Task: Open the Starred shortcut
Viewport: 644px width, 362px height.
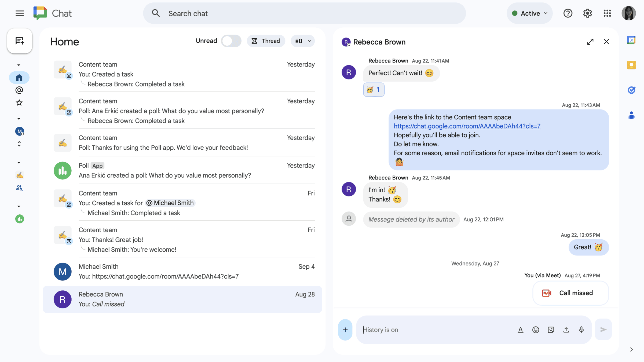Action: [19, 103]
